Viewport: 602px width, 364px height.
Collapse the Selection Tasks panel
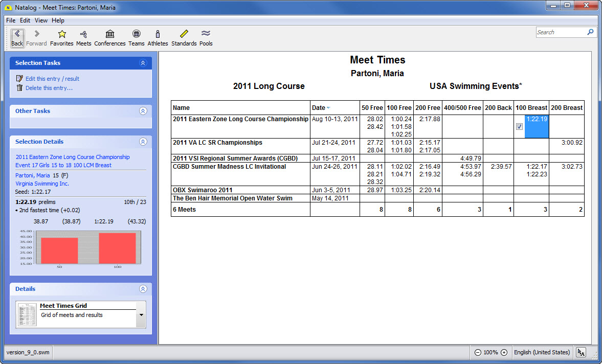pos(143,63)
